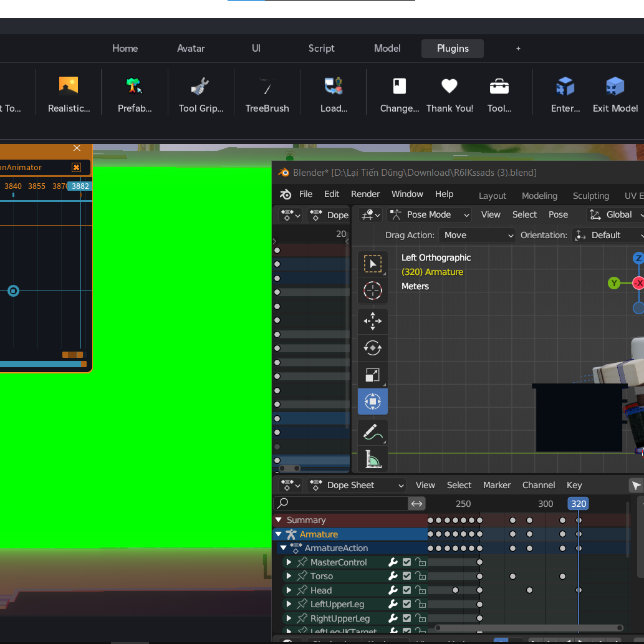
Task: Click the Thank You heart plugin
Action: (449, 95)
